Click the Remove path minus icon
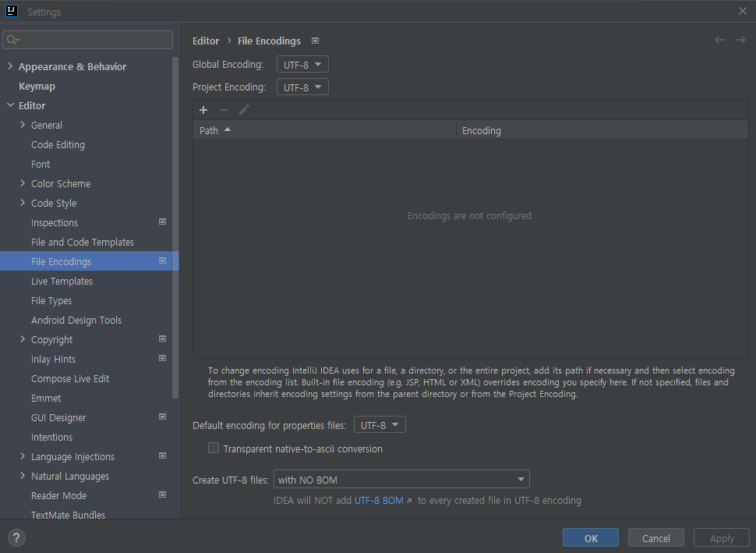 224,110
